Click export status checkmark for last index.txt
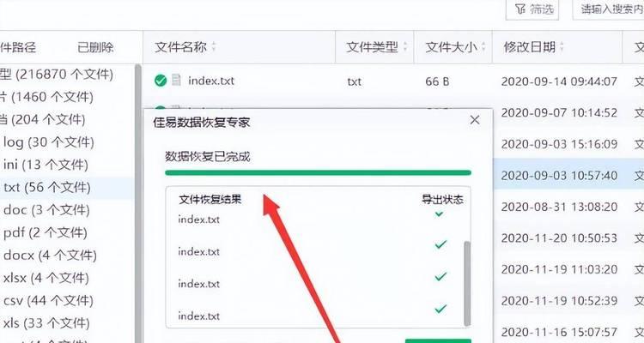644x343 pixels. pos(440,309)
